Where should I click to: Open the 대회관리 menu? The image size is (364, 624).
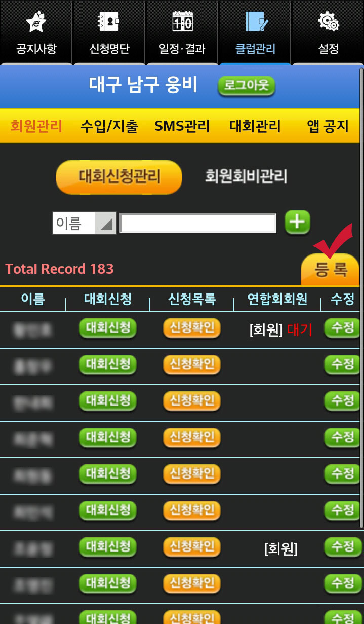point(255,126)
